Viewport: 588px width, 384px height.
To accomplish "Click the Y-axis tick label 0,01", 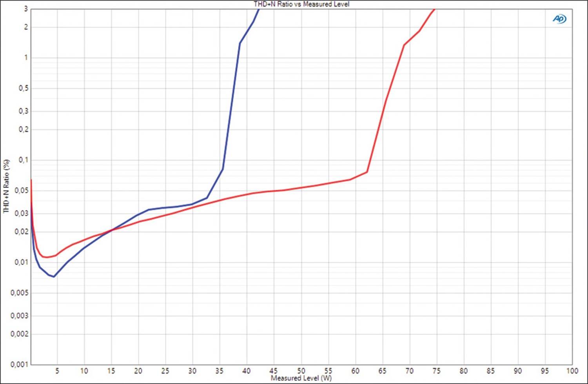I will coord(22,262).
